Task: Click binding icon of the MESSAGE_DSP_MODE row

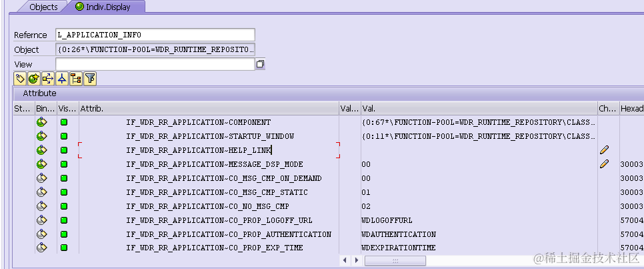Action: pos(41,164)
